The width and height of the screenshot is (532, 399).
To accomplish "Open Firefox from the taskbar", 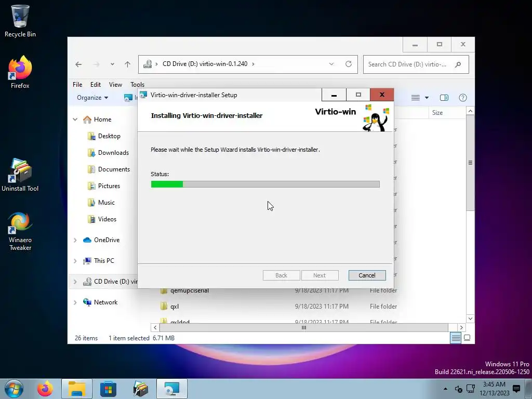I will (45, 389).
